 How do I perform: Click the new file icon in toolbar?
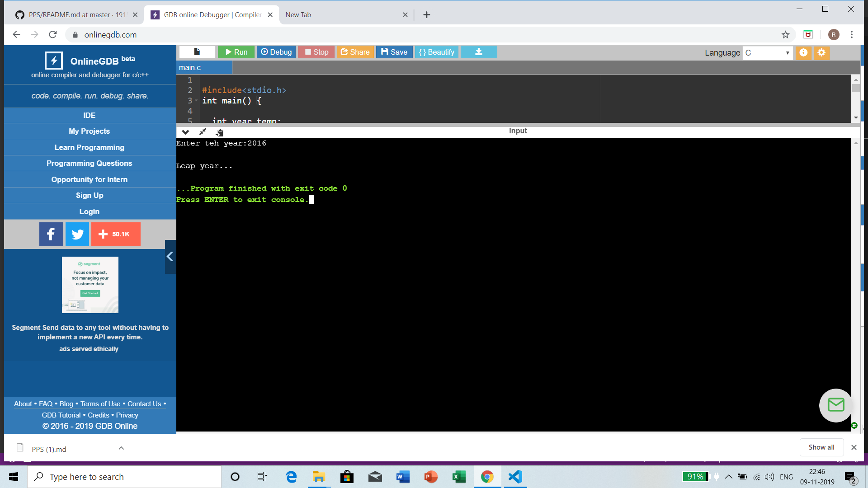click(197, 52)
